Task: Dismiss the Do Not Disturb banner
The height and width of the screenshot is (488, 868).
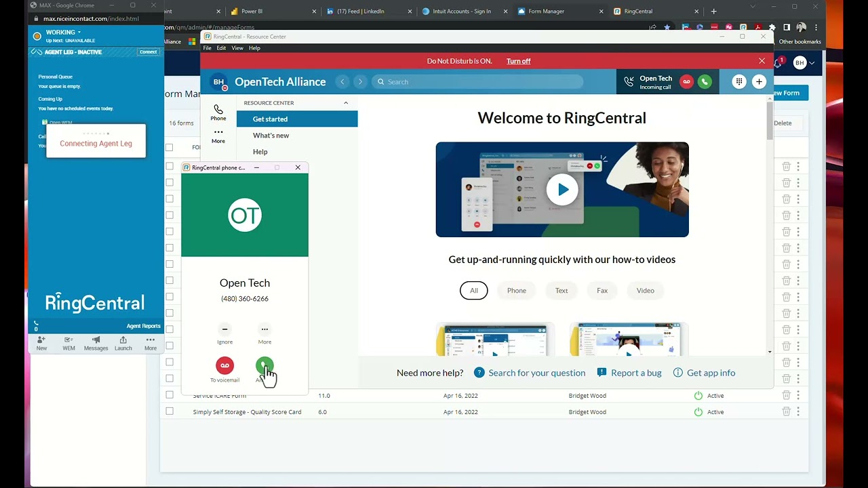Action: coord(762,61)
